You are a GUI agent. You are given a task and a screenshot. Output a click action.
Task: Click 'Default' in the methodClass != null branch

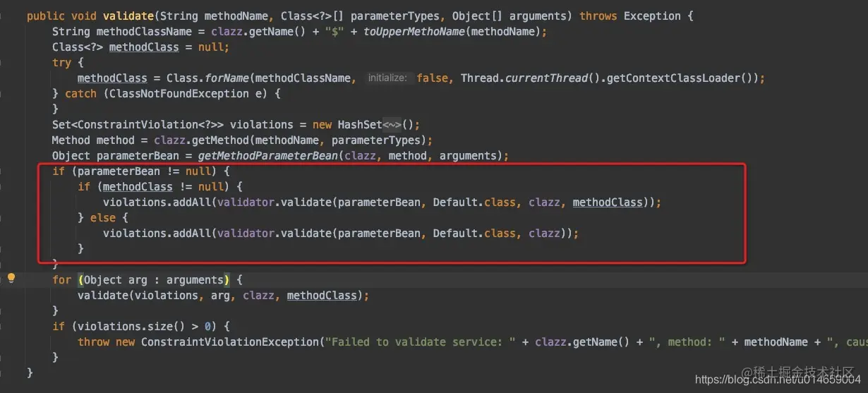pos(455,202)
